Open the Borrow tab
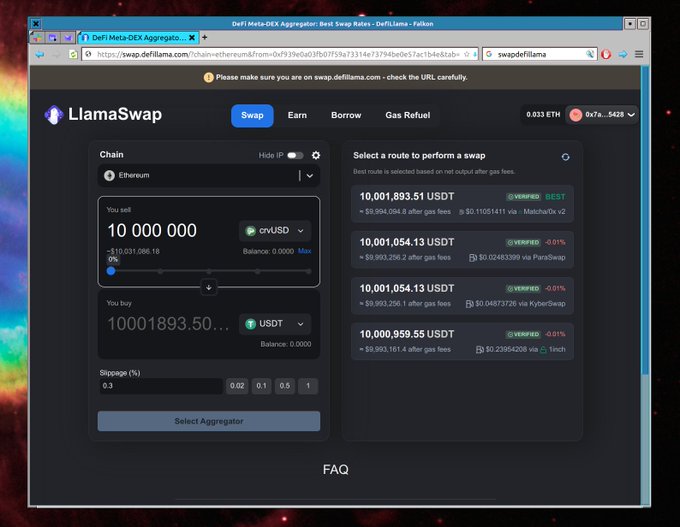Image resolution: width=680 pixels, height=527 pixels. pos(346,115)
